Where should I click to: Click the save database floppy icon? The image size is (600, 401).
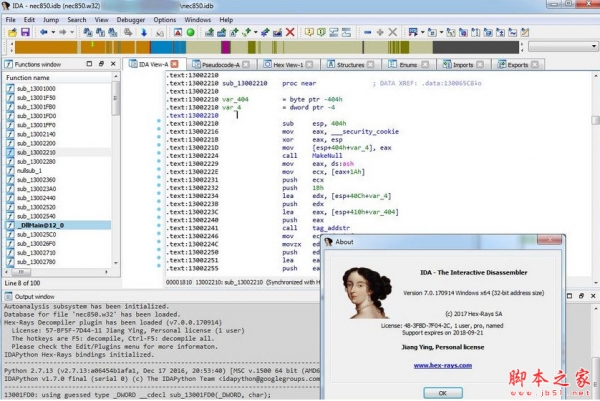click(x=24, y=33)
